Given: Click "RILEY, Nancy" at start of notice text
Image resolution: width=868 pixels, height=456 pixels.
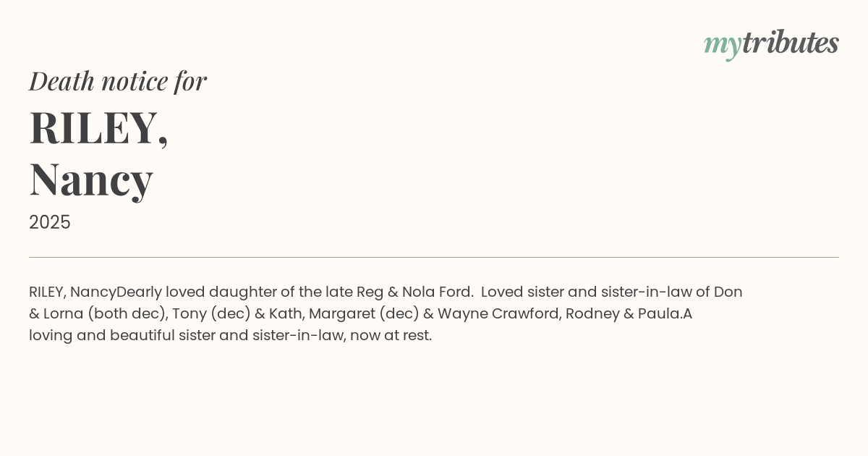Looking at the screenshot, I should (72, 292).
